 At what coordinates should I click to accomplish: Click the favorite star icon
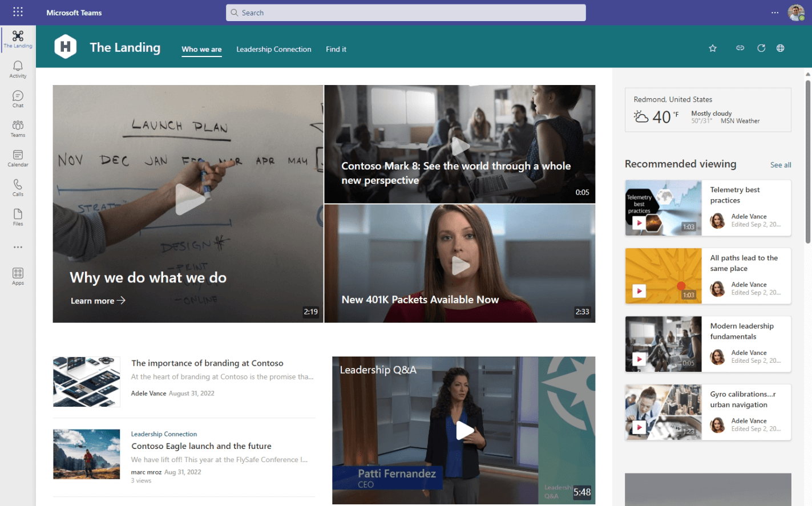(x=713, y=48)
